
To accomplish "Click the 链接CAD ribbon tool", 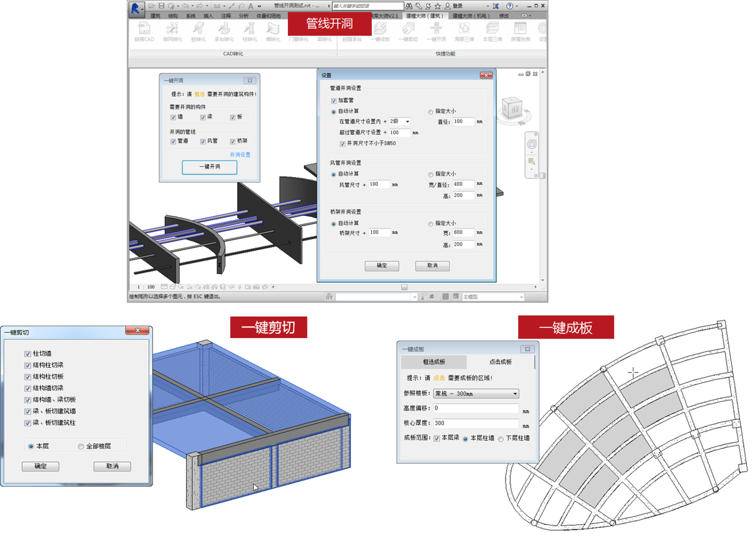I will tap(145, 32).
